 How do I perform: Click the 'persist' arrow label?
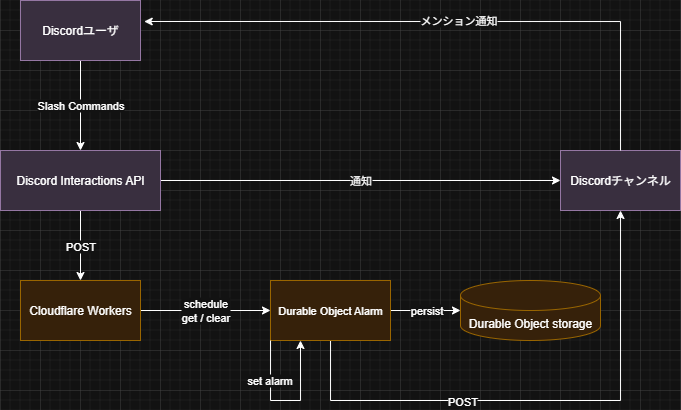coord(427,311)
